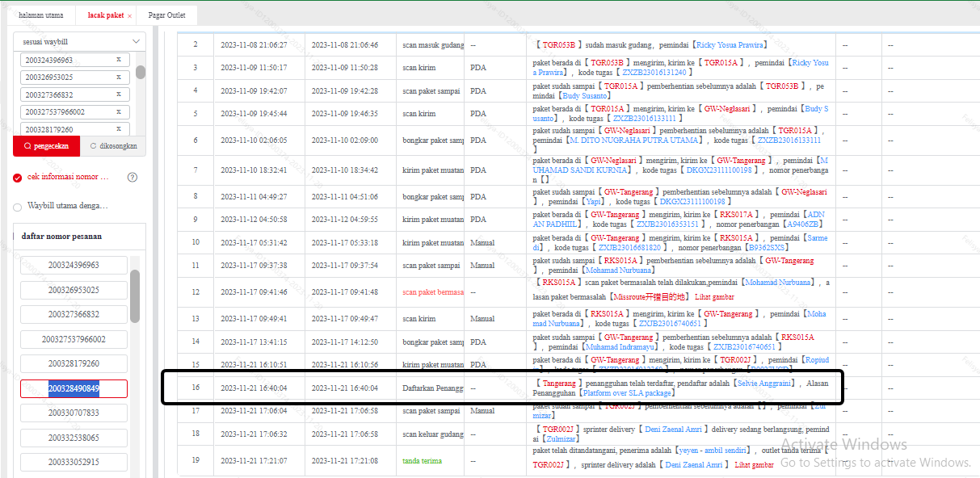Remove waybill 200327366832 with its x icon
This screenshot has width=980, height=478.
point(119,94)
